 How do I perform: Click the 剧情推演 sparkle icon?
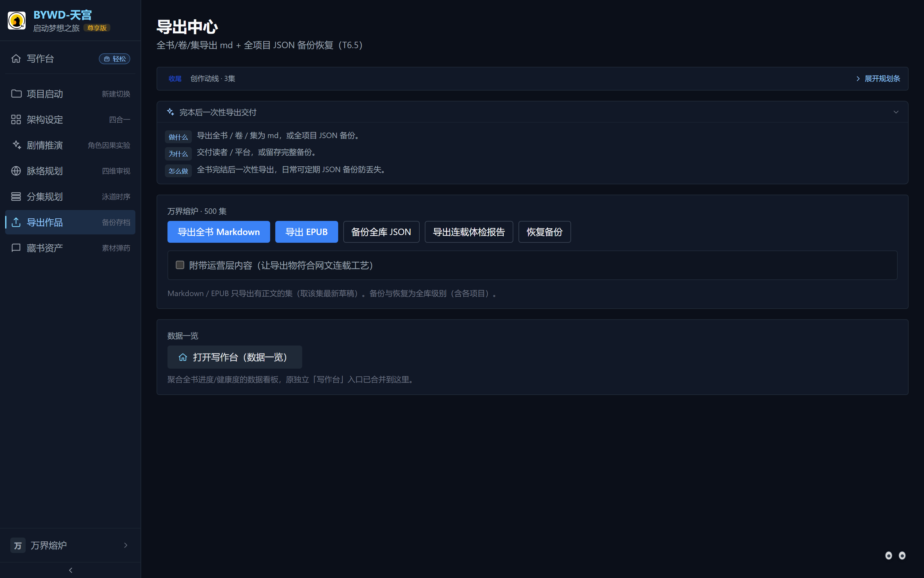click(x=16, y=145)
